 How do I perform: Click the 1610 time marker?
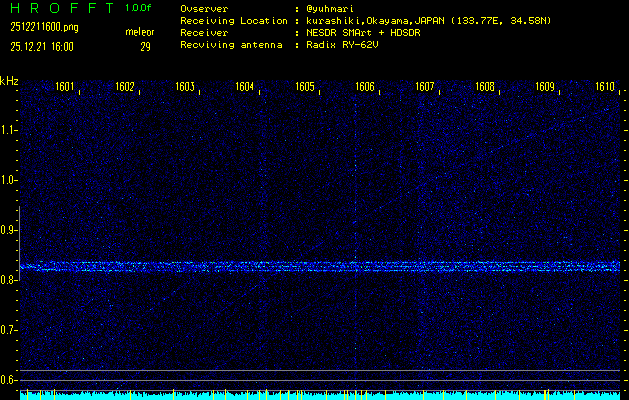coord(605,87)
